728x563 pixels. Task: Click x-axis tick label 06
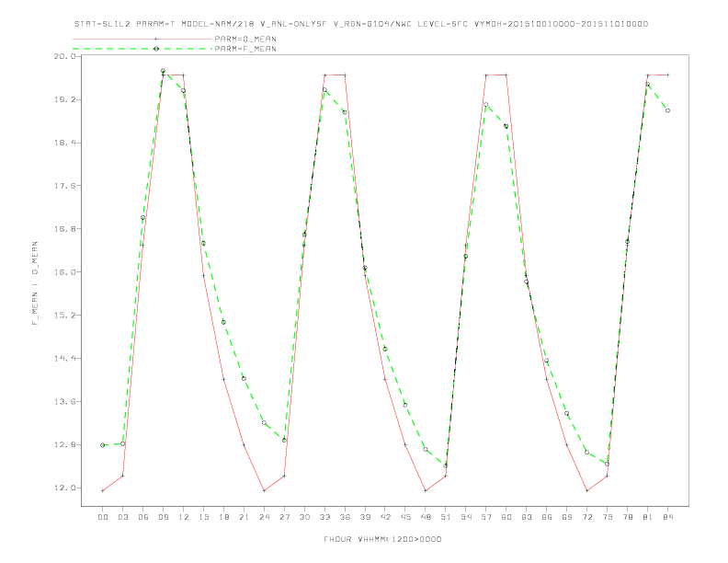point(143,517)
